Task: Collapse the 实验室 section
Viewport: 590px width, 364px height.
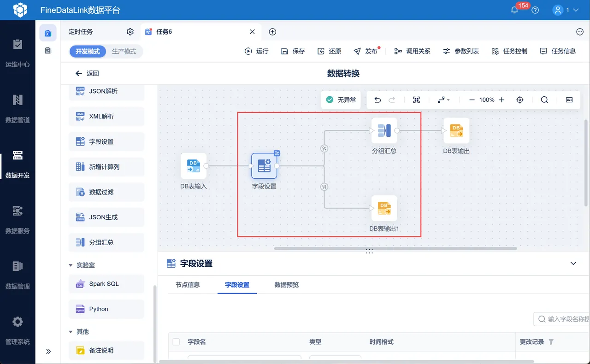Action: tap(71, 265)
